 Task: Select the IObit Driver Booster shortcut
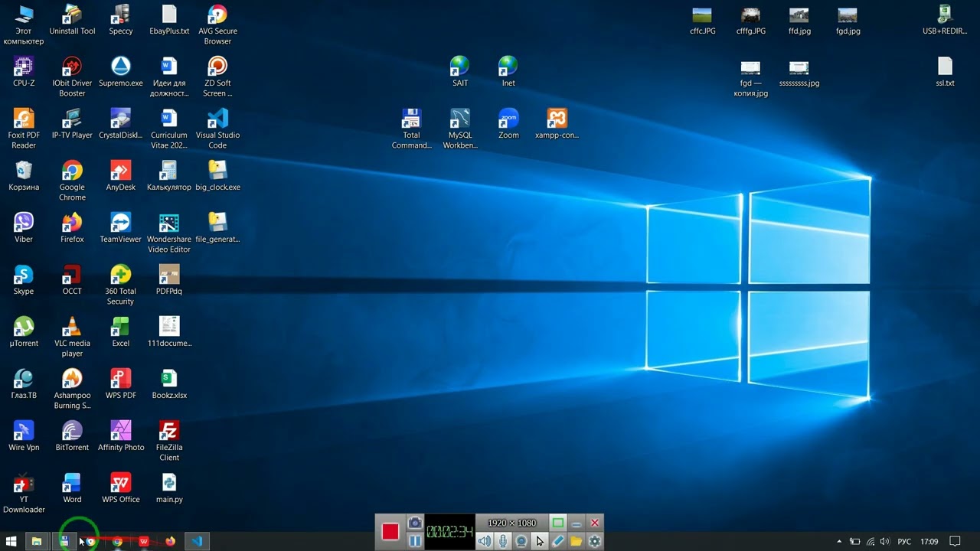click(72, 77)
